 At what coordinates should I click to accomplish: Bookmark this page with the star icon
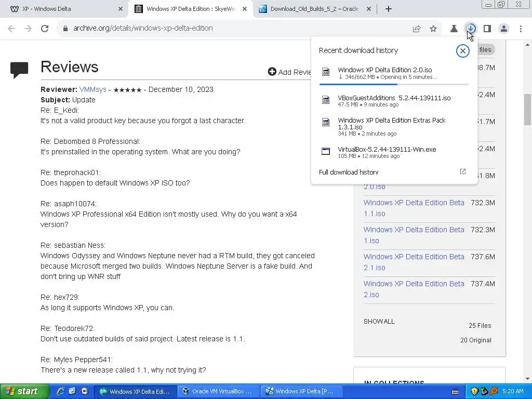433,29
